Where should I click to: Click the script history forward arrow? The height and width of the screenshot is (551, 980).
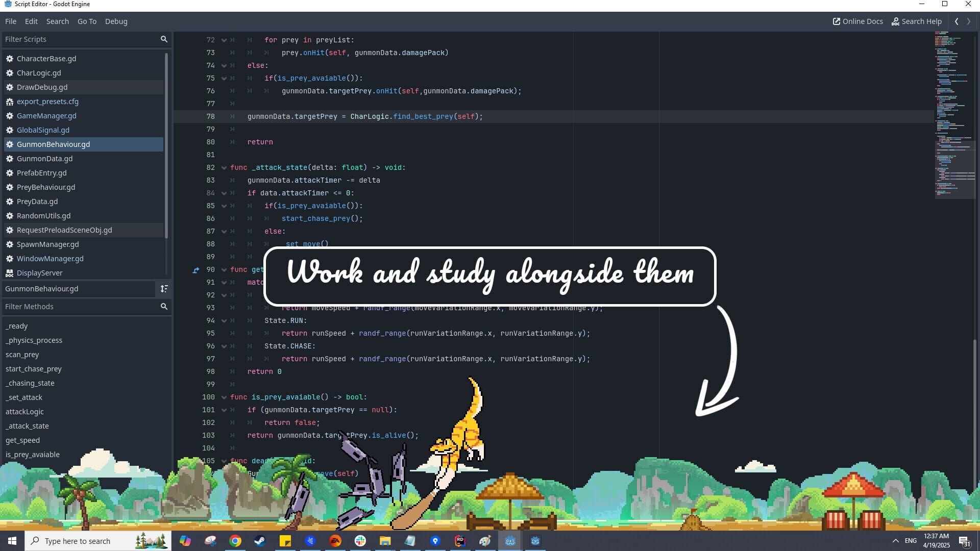click(968, 21)
